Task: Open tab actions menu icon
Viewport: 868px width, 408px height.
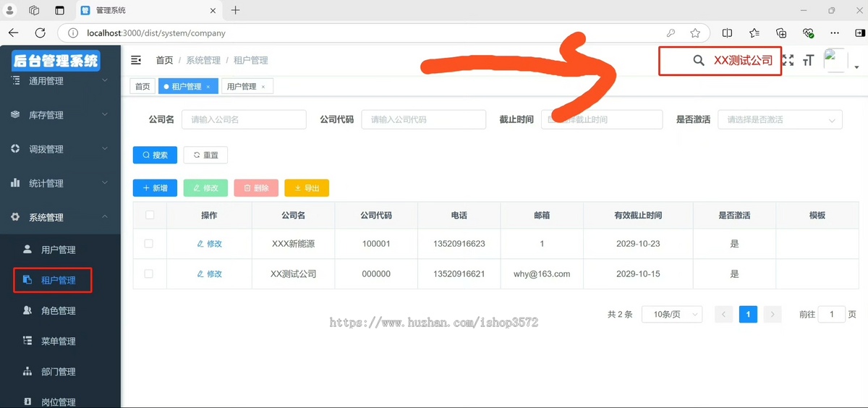Action: tap(59, 10)
